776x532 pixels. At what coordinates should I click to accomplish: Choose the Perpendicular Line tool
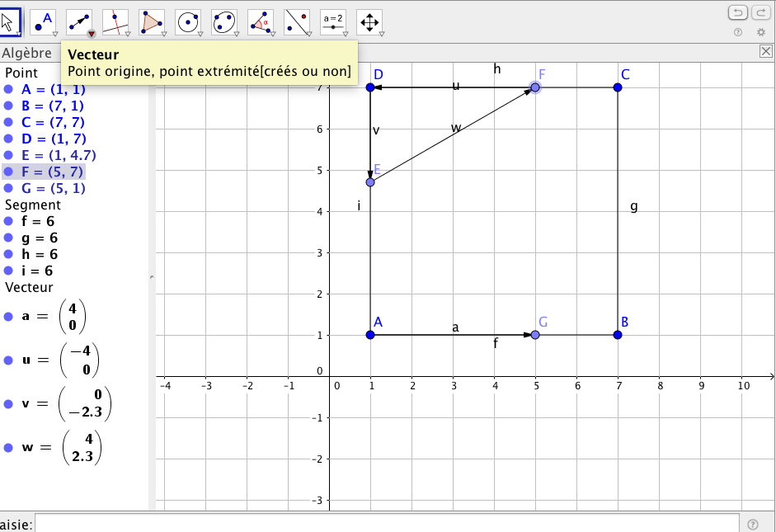(115, 22)
